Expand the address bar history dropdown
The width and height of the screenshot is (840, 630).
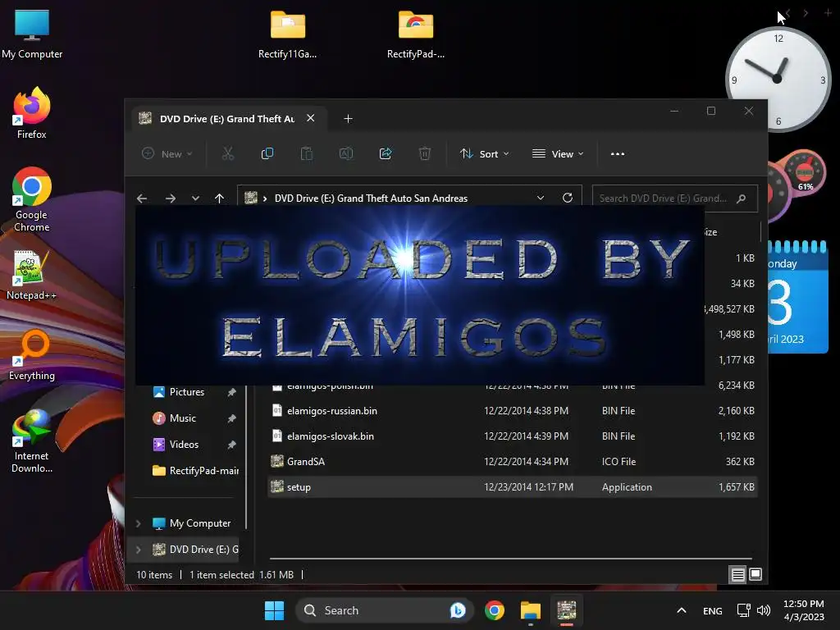point(541,198)
